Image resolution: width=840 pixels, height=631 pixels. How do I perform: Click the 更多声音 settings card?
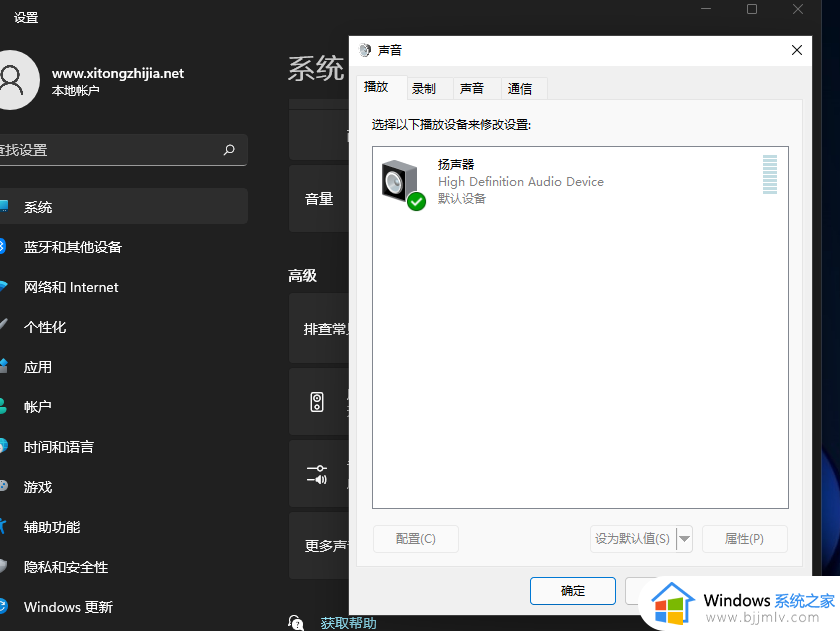coord(319,545)
